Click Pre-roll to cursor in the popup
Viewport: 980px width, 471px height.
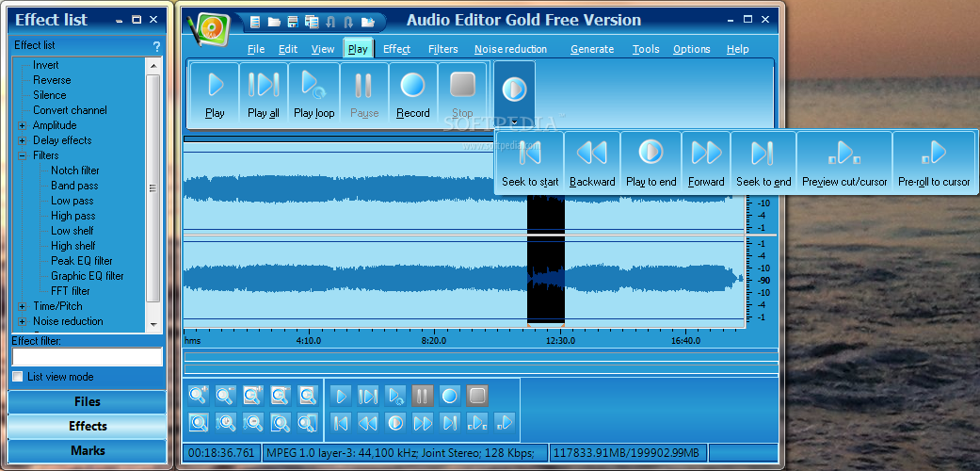click(x=934, y=162)
